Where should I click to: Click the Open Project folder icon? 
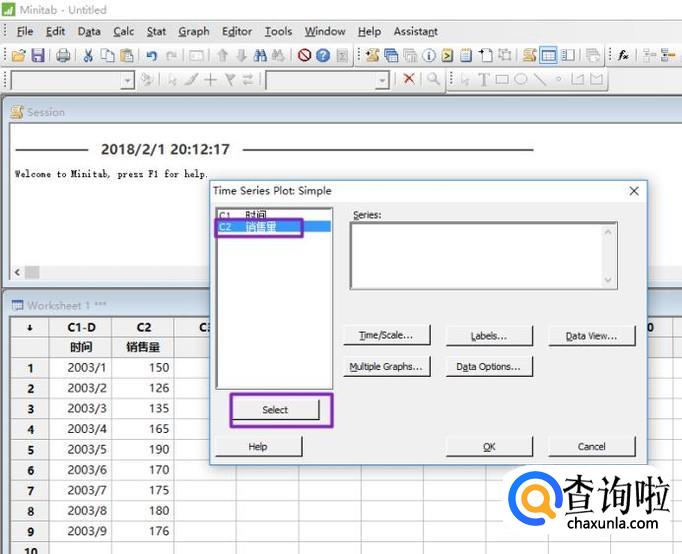tap(18, 56)
